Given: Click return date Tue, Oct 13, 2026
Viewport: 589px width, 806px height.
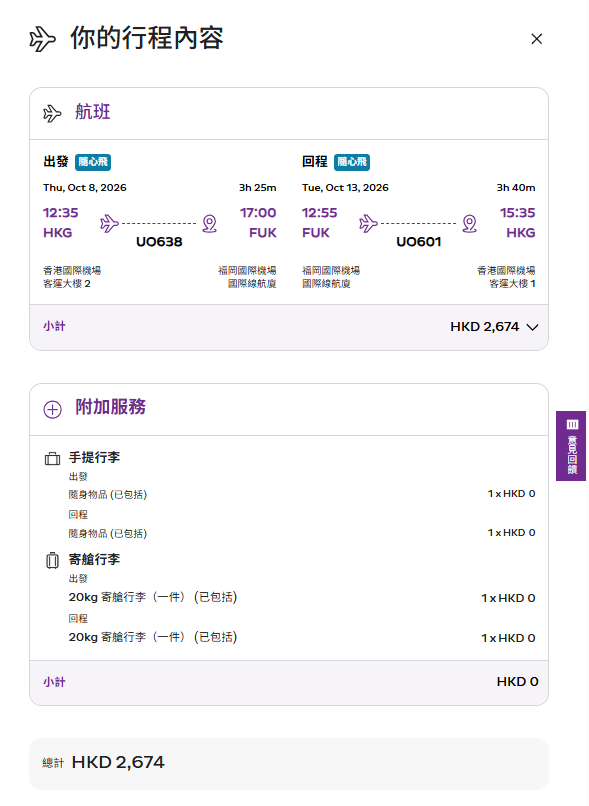Looking at the screenshot, I should [345, 188].
